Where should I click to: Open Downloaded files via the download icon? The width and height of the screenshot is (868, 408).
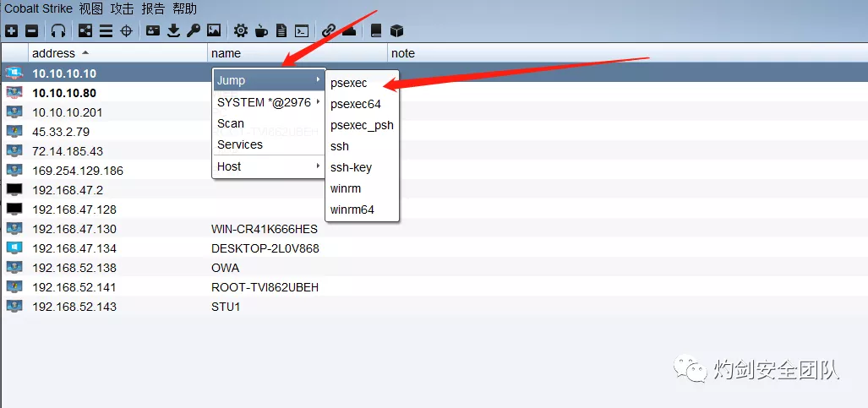click(174, 30)
